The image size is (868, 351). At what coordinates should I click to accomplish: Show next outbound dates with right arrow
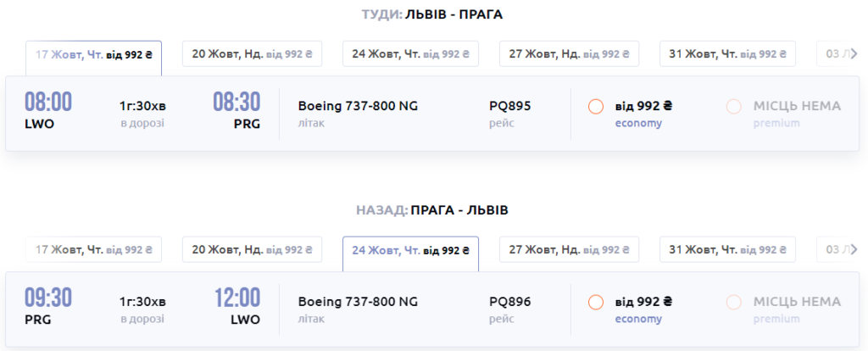tap(854, 54)
